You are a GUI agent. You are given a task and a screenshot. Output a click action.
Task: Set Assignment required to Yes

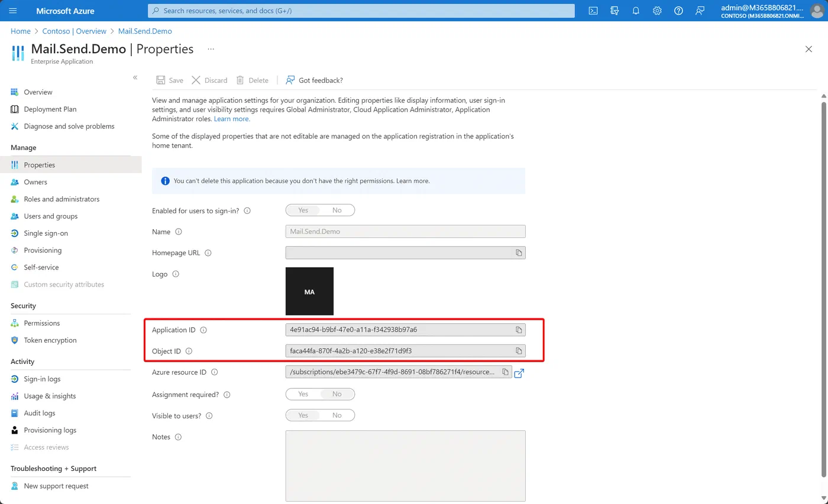coord(303,394)
